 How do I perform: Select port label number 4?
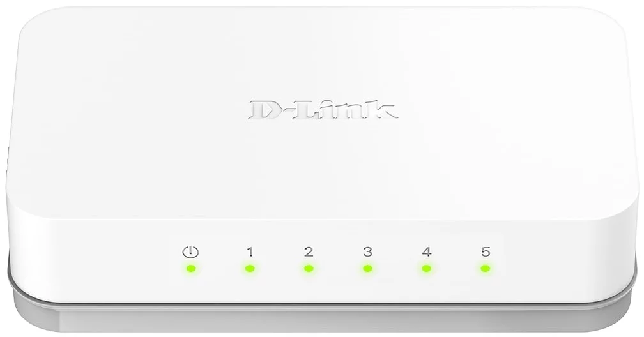tap(426, 251)
